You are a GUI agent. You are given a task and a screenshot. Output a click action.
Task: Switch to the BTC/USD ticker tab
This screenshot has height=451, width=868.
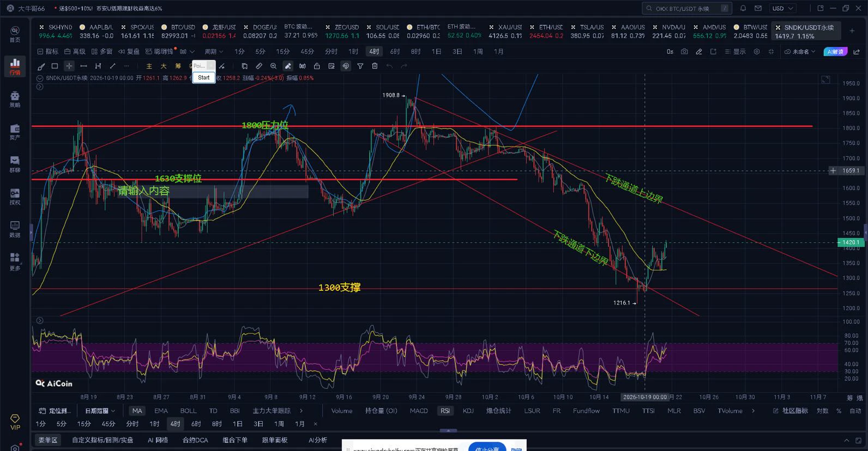pyautogui.click(x=178, y=31)
